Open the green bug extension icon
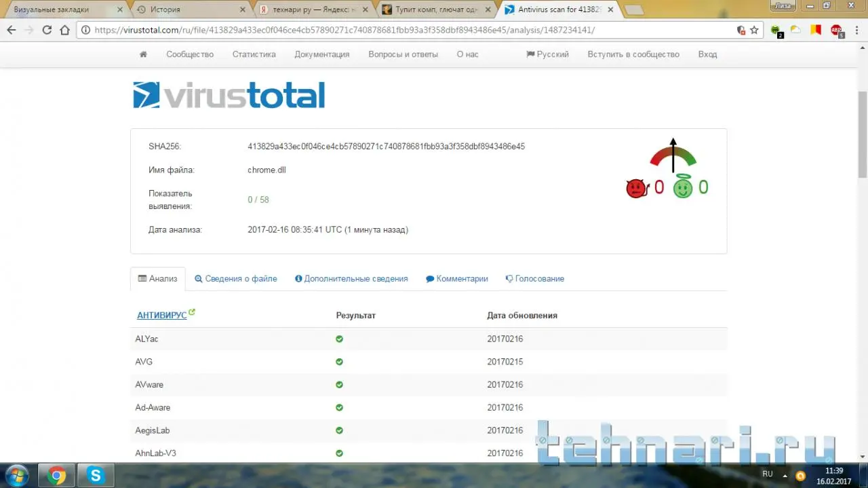Viewport: 868px width, 488px height. point(776,31)
